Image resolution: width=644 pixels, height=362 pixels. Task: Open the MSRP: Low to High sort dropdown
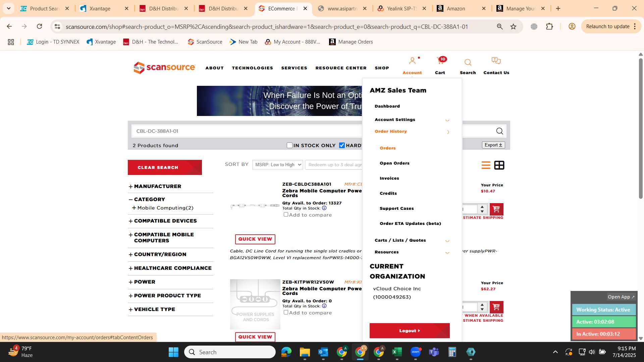[x=277, y=165]
